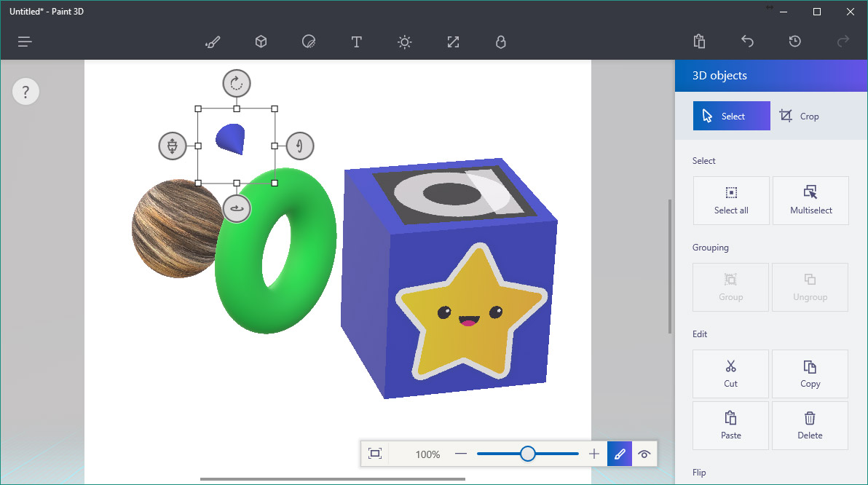Expand the hamburger menu
This screenshot has width=868, height=485.
[x=24, y=42]
